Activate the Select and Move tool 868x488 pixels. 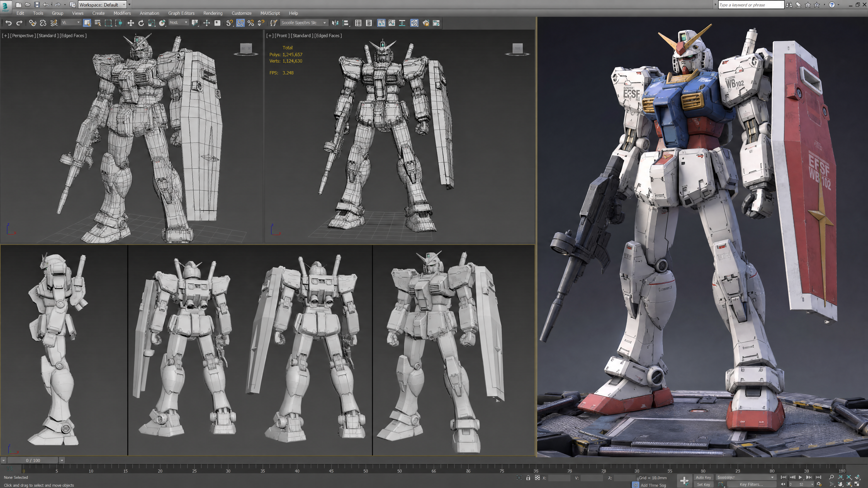point(130,23)
